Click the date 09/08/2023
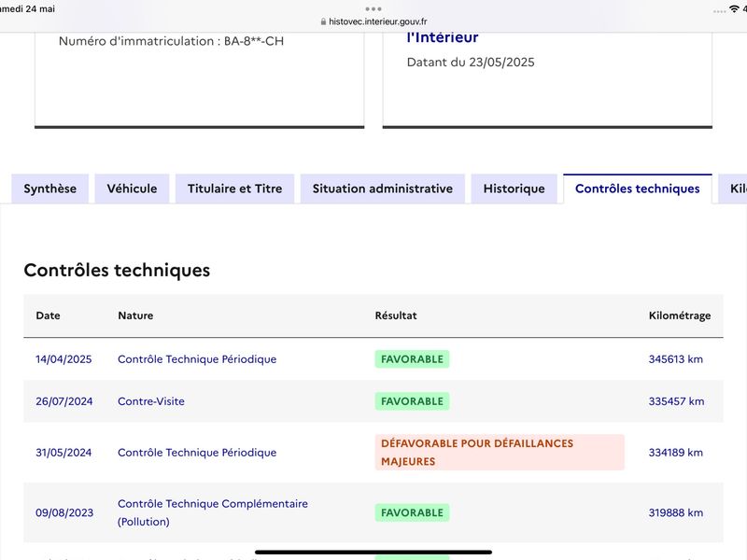 [x=64, y=512]
